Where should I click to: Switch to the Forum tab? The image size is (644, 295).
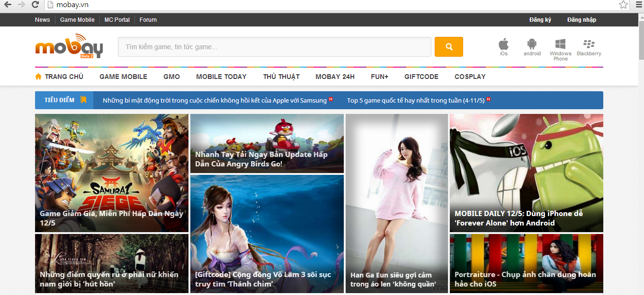tap(148, 19)
